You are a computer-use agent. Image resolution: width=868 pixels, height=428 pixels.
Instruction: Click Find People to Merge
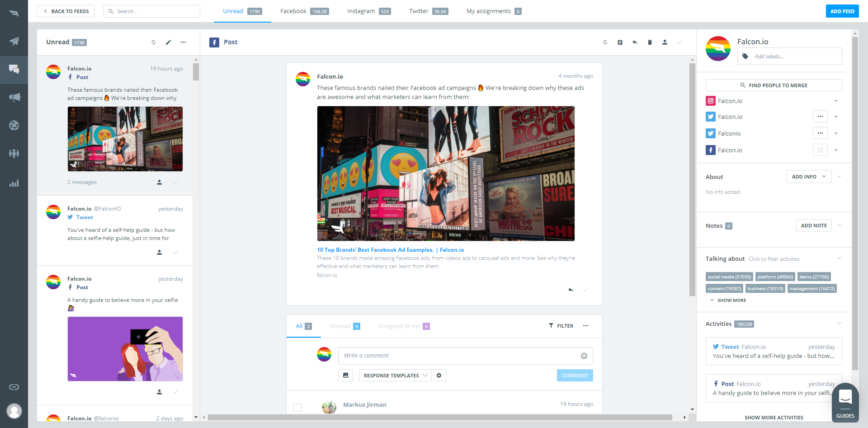click(x=774, y=85)
